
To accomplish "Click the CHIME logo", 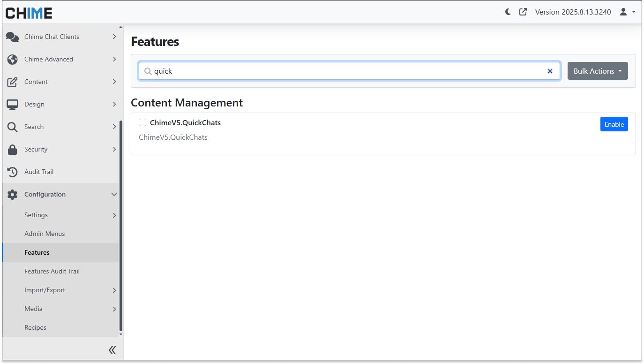I will [x=29, y=13].
